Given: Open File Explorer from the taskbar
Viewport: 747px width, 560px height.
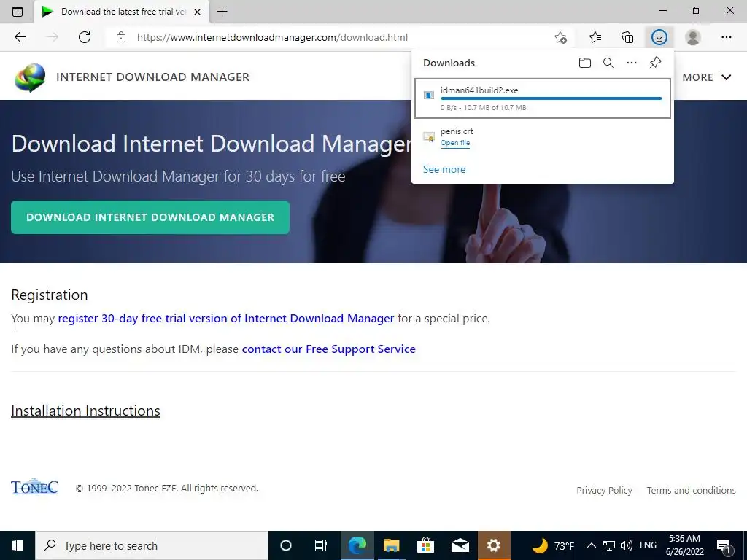Looking at the screenshot, I should click(391, 545).
